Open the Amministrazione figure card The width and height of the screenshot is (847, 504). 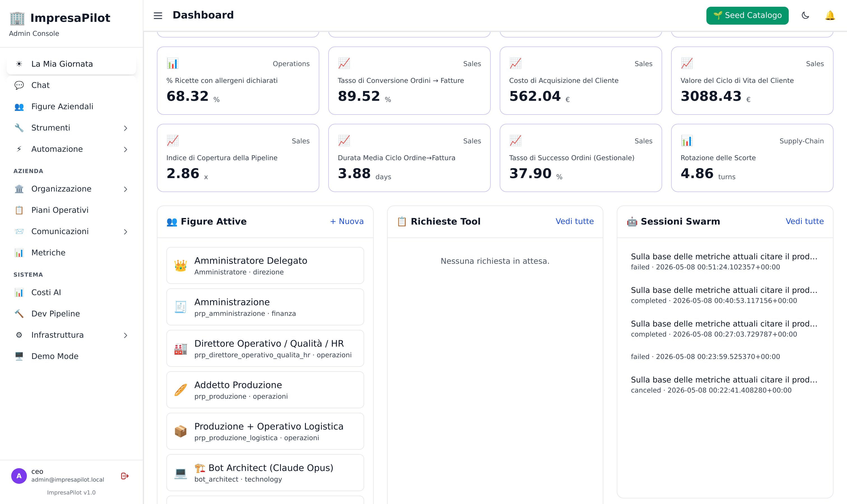(x=265, y=307)
